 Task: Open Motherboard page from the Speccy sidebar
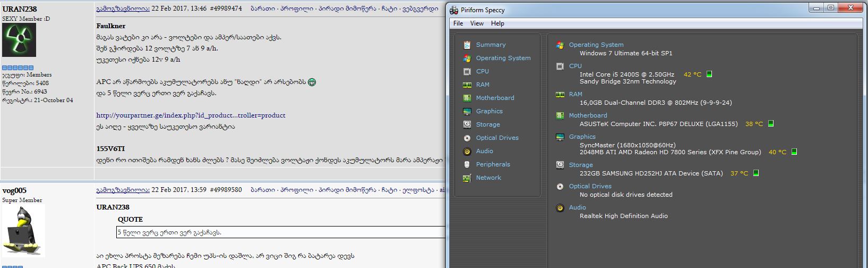tap(495, 98)
